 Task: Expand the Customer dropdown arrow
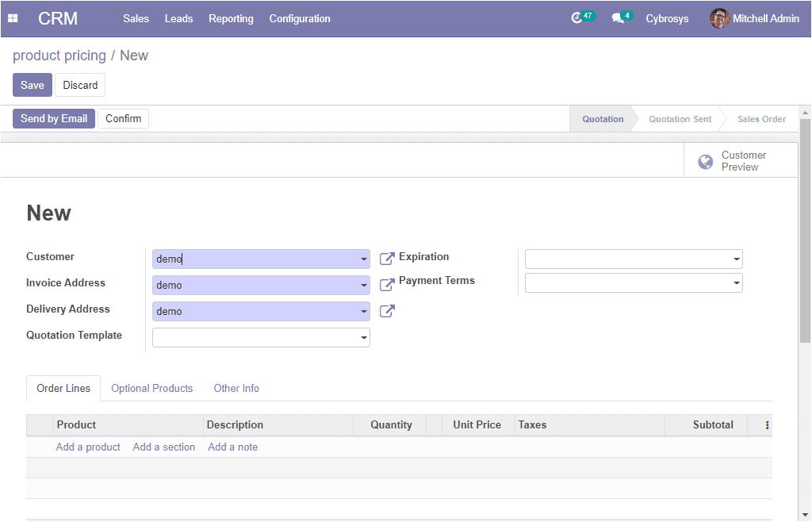point(364,259)
